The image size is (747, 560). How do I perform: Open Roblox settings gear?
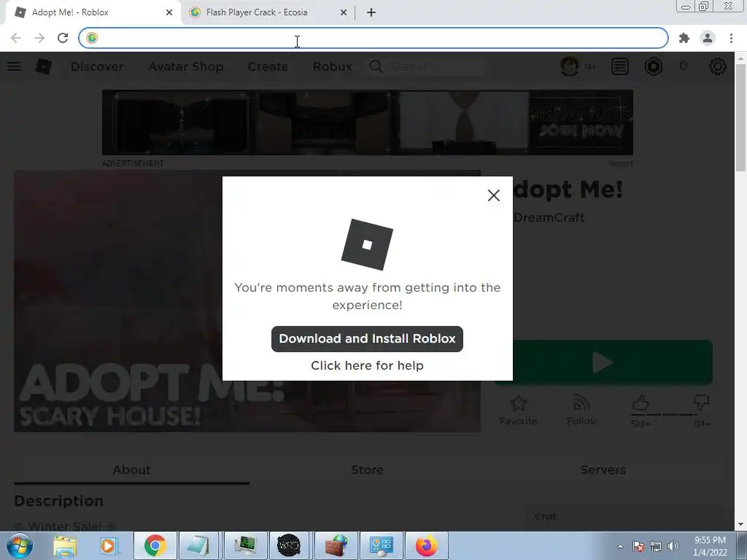pyautogui.click(x=718, y=66)
